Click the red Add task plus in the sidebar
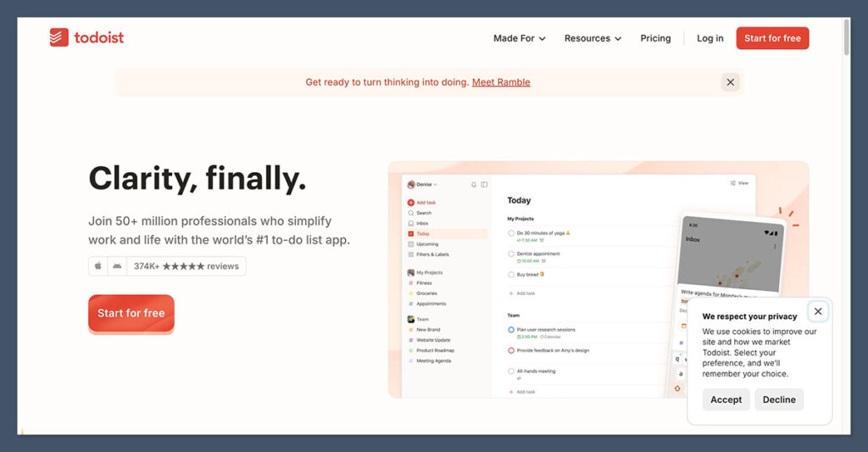Viewport: 868px width, 452px height. point(411,203)
